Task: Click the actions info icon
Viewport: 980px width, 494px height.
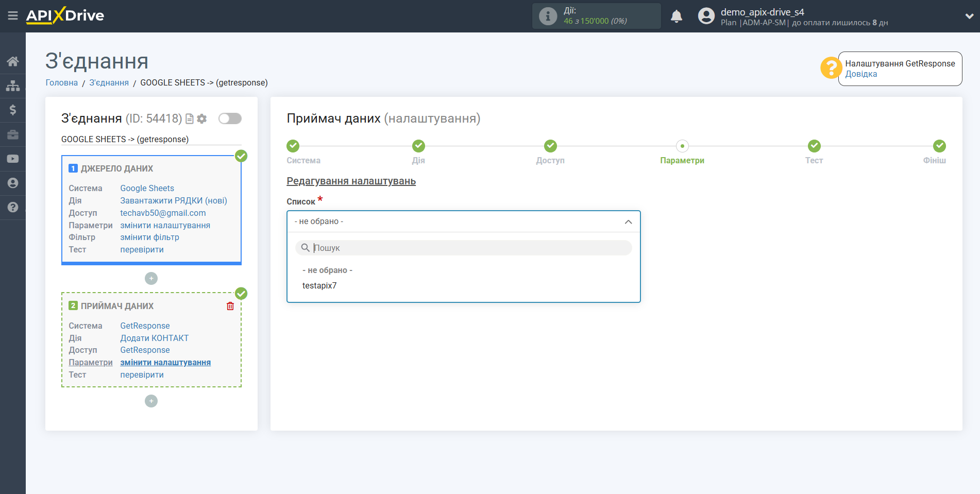Action: [x=548, y=16]
